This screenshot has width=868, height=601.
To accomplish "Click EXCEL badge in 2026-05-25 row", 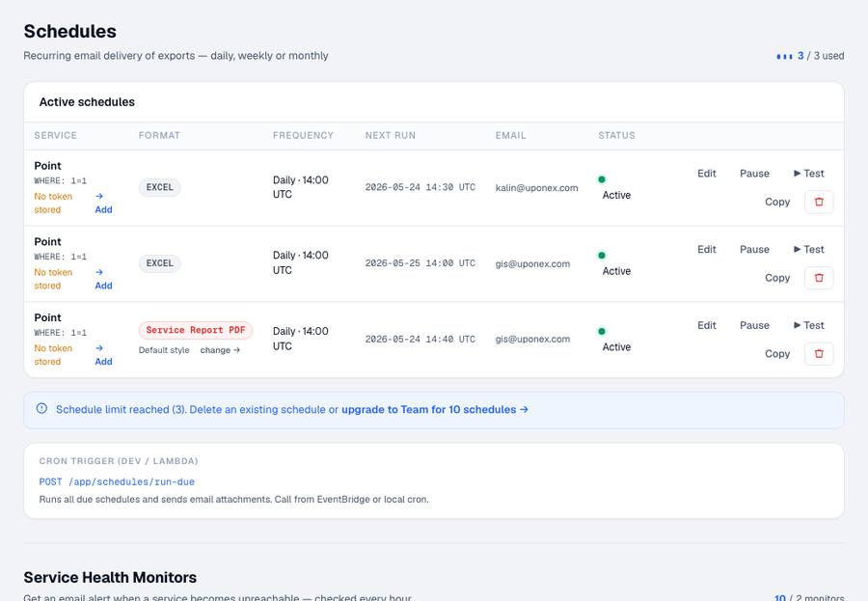I will (x=159, y=263).
